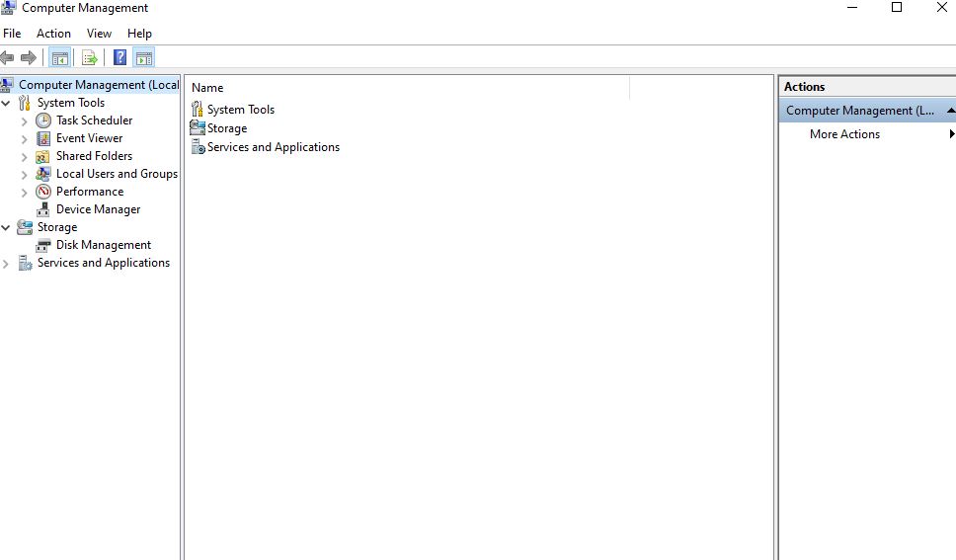Select Shared Folders label in tree

click(x=95, y=156)
